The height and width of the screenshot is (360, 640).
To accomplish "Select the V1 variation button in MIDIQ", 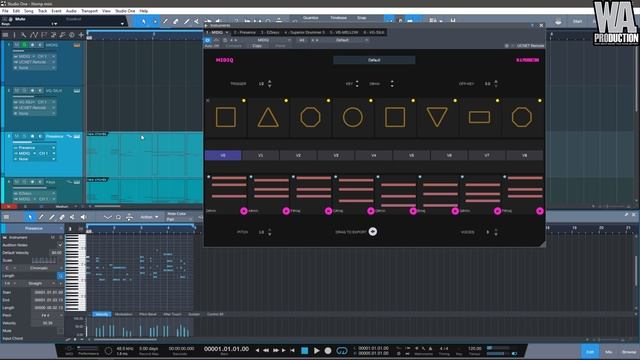I will coord(260,155).
